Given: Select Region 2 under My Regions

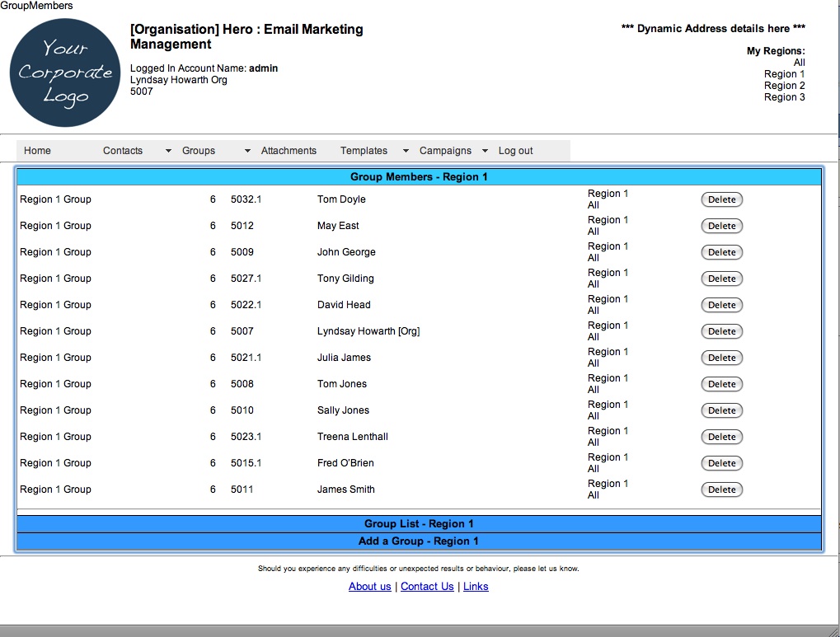Looking at the screenshot, I should click(x=784, y=86).
